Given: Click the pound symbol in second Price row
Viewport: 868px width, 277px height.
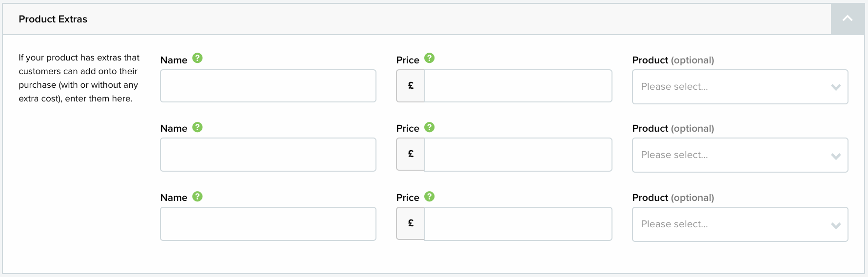Looking at the screenshot, I should (x=411, y=154).
